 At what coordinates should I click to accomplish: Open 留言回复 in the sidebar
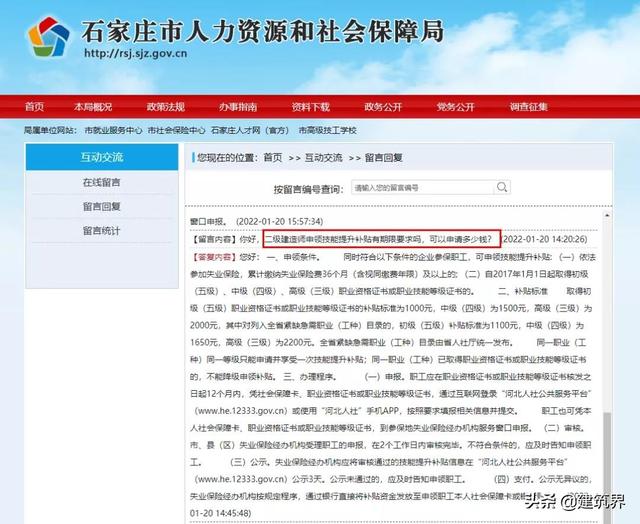point(102,206)
